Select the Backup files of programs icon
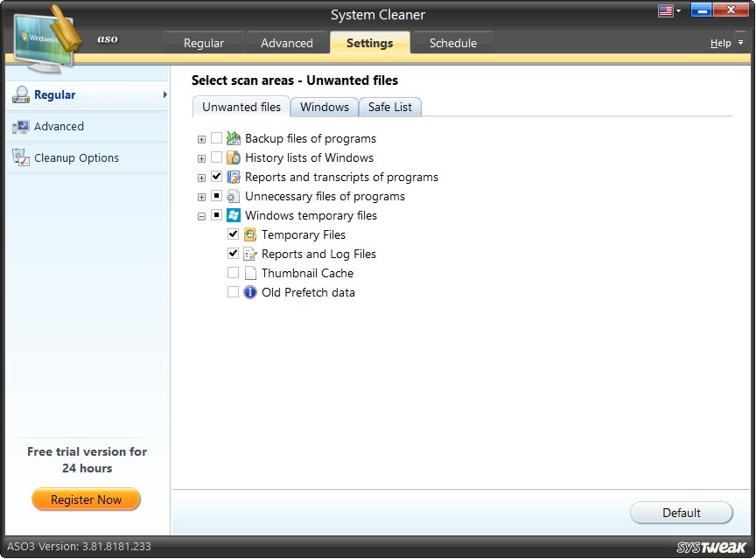The width and height of the screenshot is (756, 559). [x=232, y=138]
